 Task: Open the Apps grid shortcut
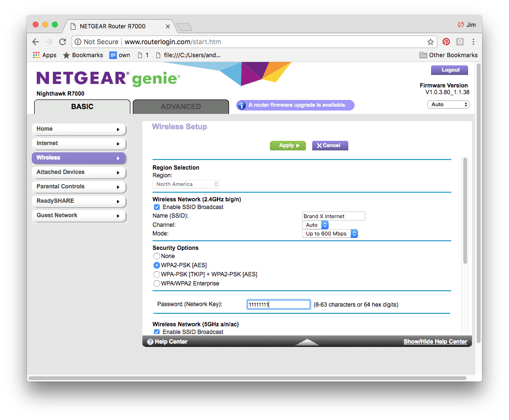45,55
